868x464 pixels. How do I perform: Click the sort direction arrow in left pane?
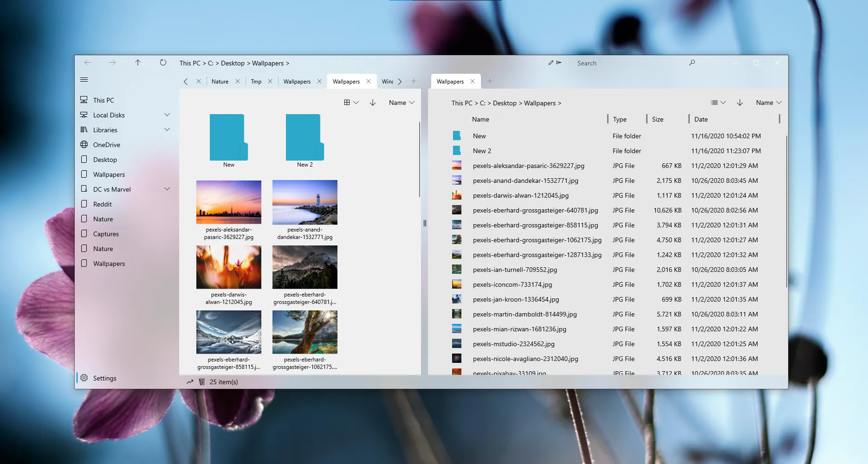[373, 103]
